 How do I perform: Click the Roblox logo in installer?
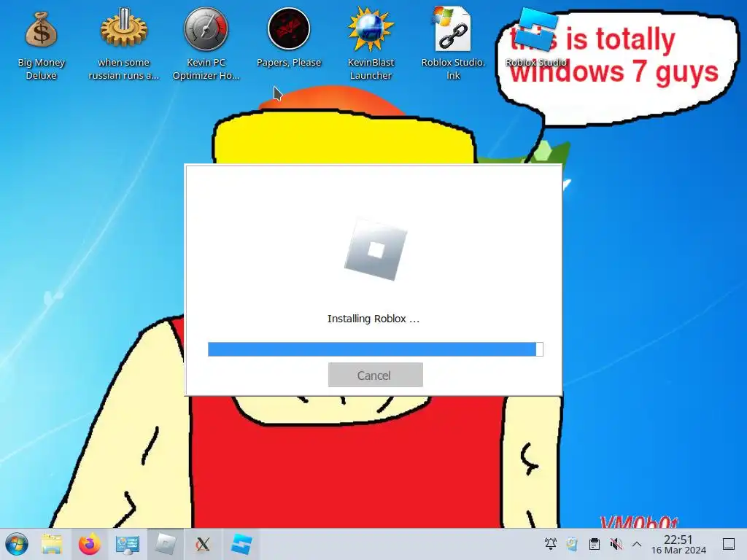(x=376, y=250)
